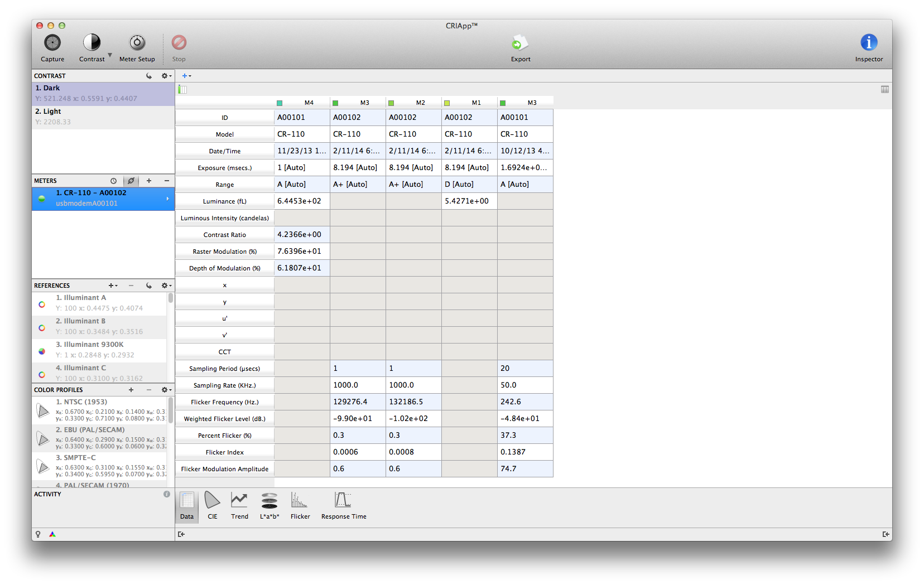
Task: Click the clock icon in METERS header
Action: (113, 181)
